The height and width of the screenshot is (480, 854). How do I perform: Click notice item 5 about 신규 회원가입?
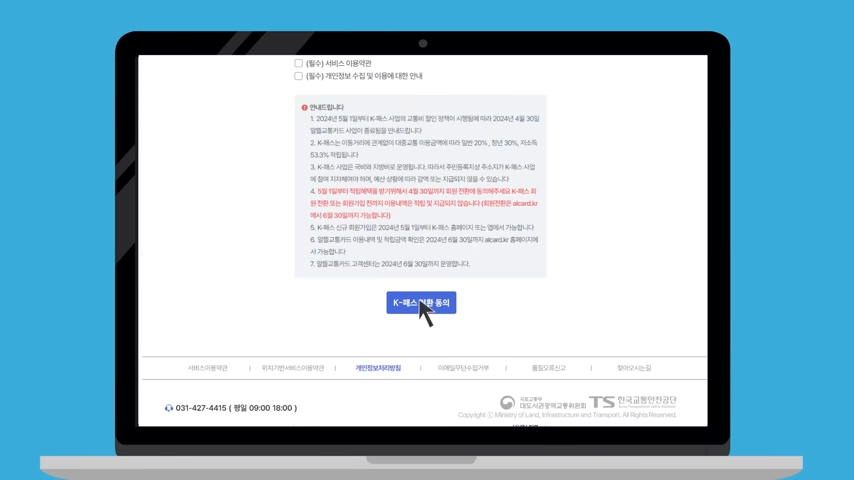422,228
